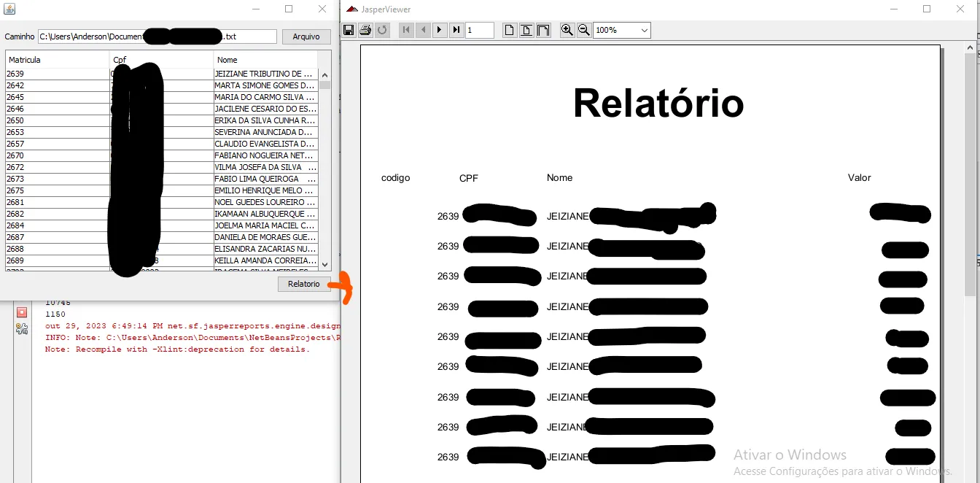Click the Reload report icon
980x483 pixels.
pos(382,30)
